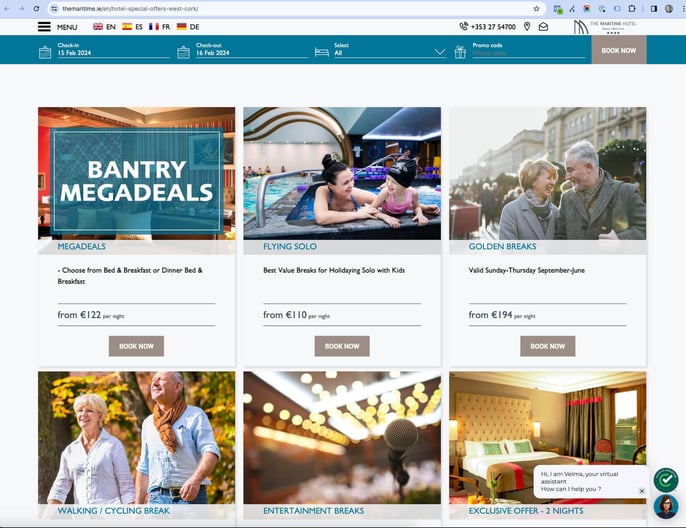Click the email envelope icon in header

pos(543,27)
